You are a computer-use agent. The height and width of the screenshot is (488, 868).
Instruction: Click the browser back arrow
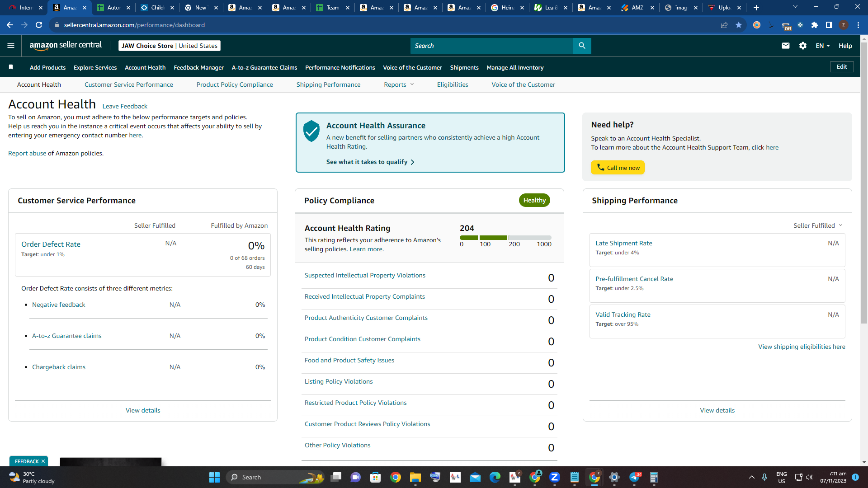9,25
